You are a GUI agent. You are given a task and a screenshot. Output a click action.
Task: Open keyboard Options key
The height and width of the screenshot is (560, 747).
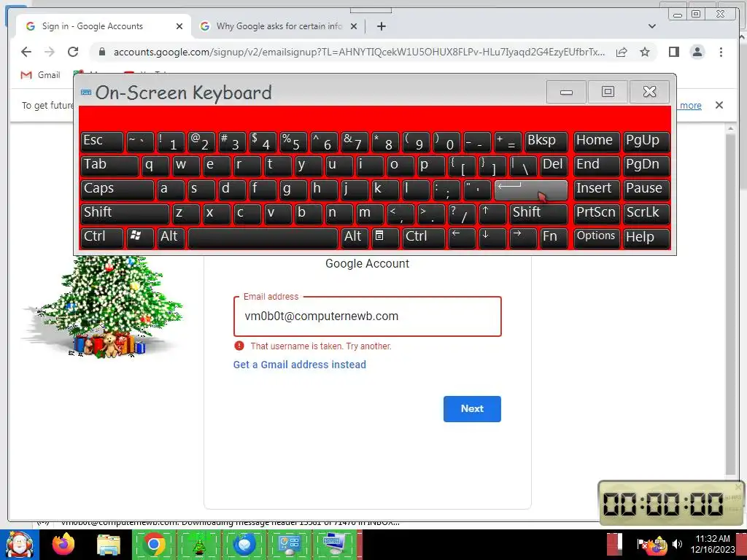[597, 237]
